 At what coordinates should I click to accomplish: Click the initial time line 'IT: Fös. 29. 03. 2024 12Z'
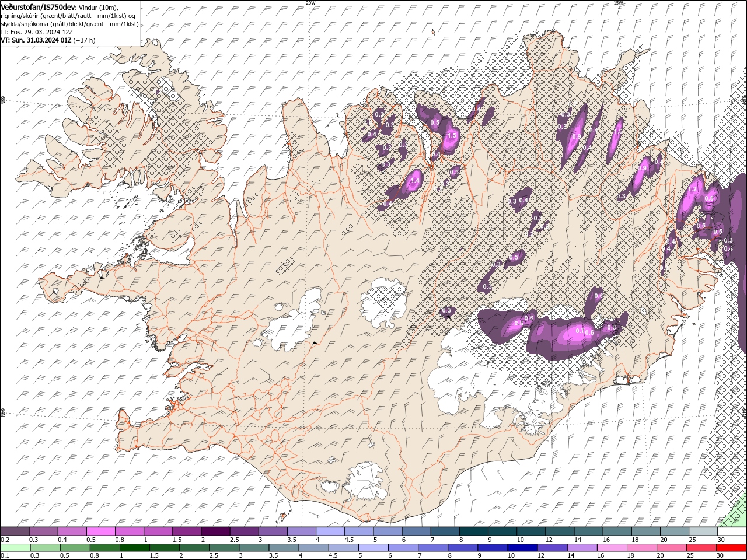(36, 32)
